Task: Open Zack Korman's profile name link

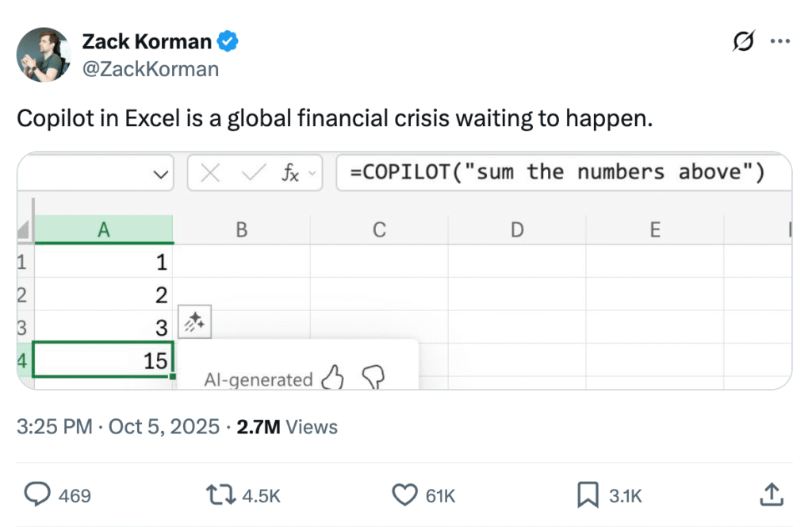Action: [147, 41]
